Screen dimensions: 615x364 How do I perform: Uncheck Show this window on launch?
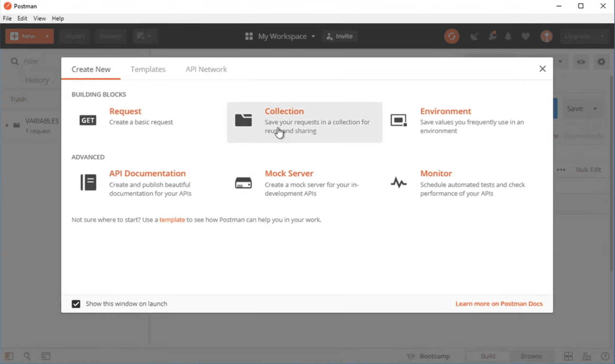(76, 304)
